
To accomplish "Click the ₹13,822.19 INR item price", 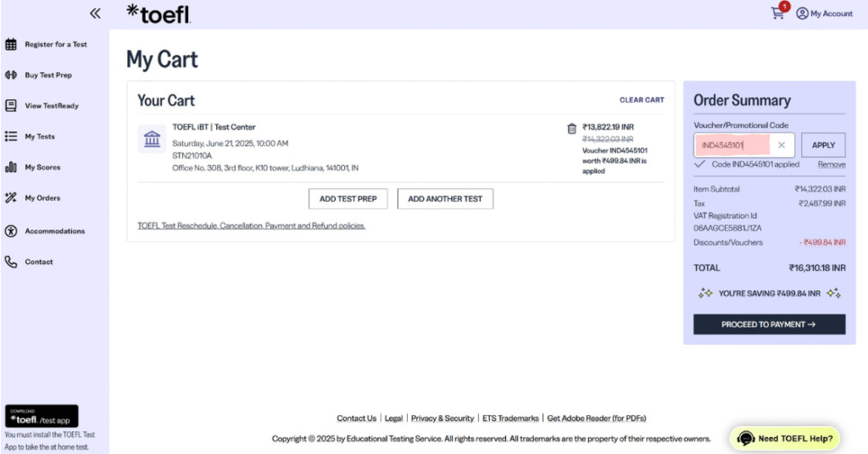I will pos(608,127).
